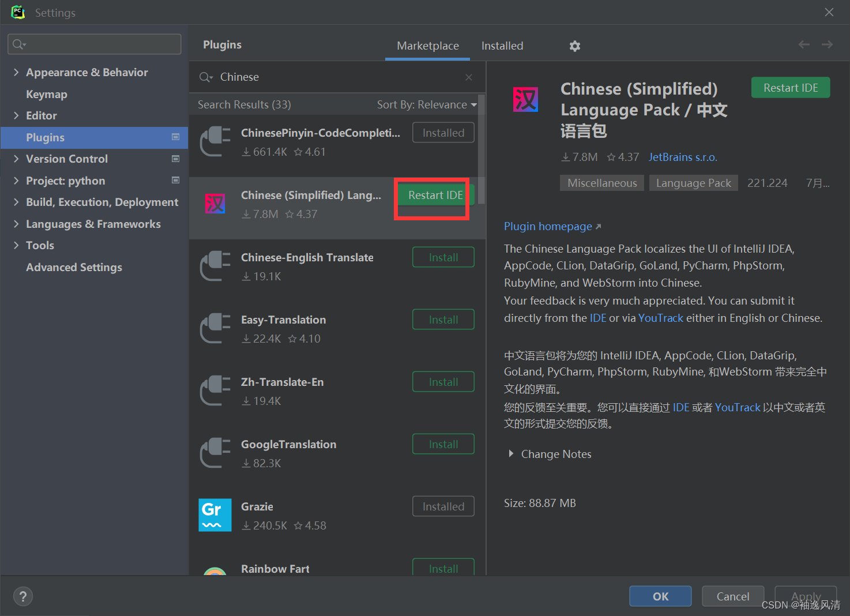Click Installed button for ChinesePinyin-CodeCompletion
The width and height of the screenshot is (850, 616).
coord(443,133)
